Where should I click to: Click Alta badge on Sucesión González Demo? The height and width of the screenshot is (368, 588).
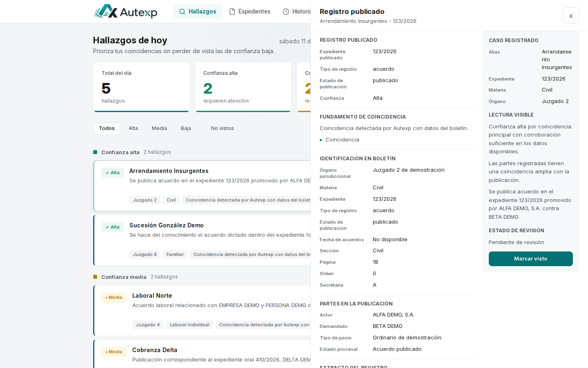coord(112,227)
